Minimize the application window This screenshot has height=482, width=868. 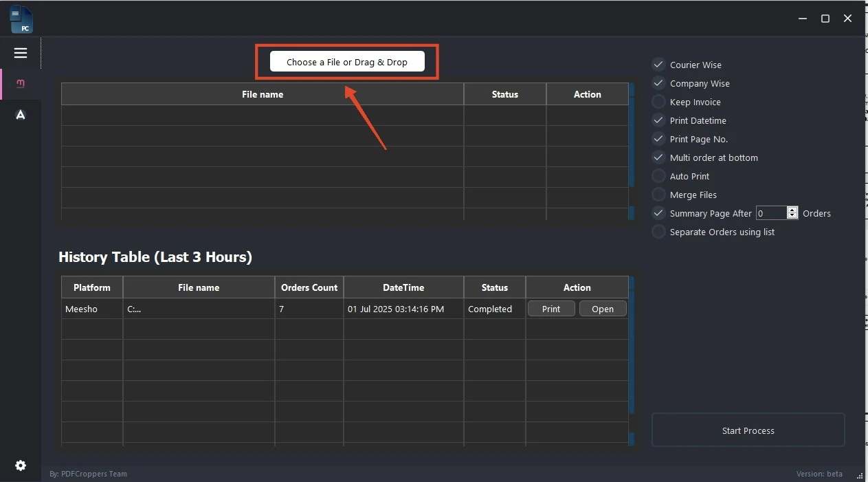803,19
